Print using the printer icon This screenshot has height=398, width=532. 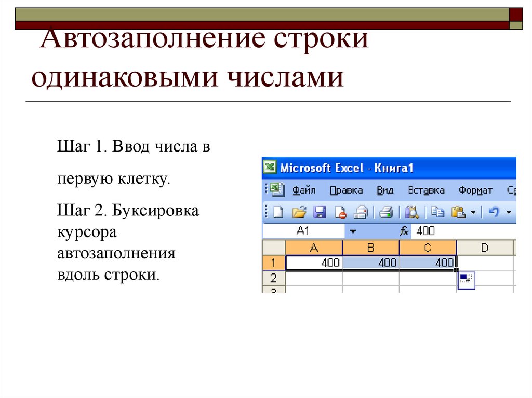pos(386,212)
